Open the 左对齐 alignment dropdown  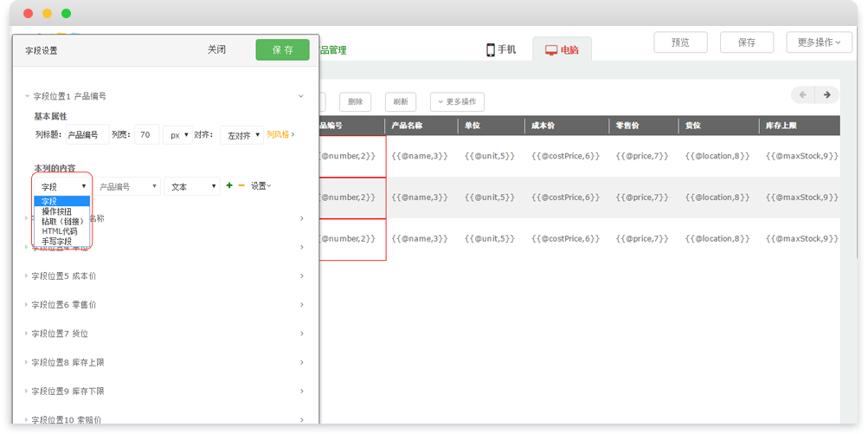(x=242, y=135)
